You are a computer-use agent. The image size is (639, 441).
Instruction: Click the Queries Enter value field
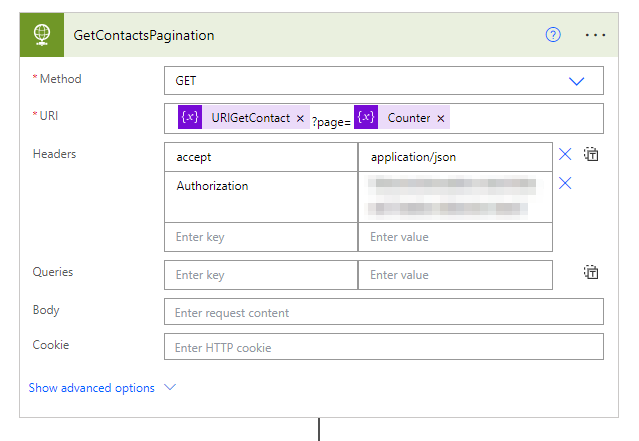pyautogui.click(x=454, y=275)
